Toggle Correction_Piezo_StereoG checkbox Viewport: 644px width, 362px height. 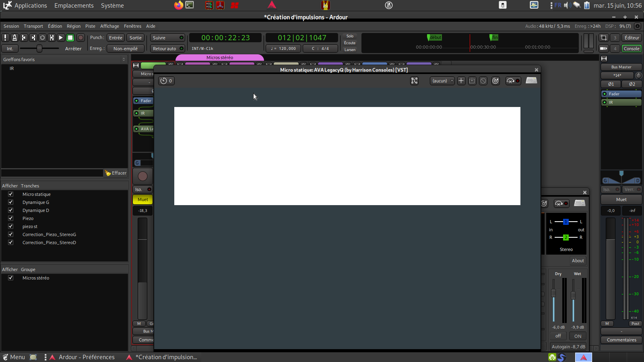pos(11,234)
